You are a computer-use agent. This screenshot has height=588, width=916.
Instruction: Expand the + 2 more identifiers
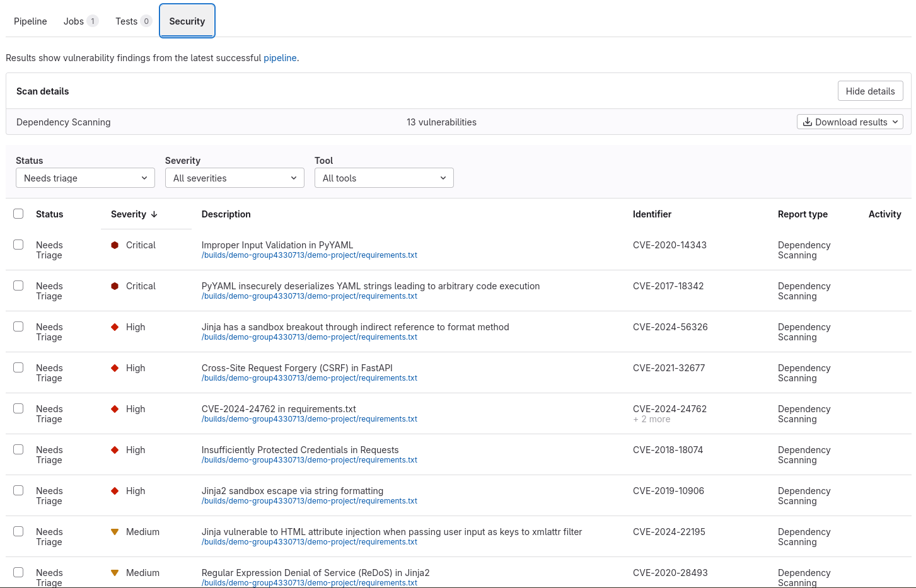652,418
